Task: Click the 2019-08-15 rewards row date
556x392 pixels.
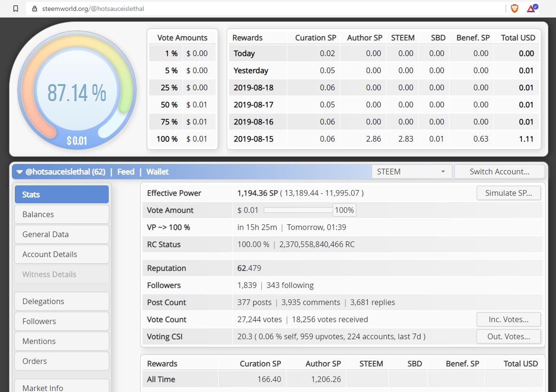Action: tap(254, 139)
